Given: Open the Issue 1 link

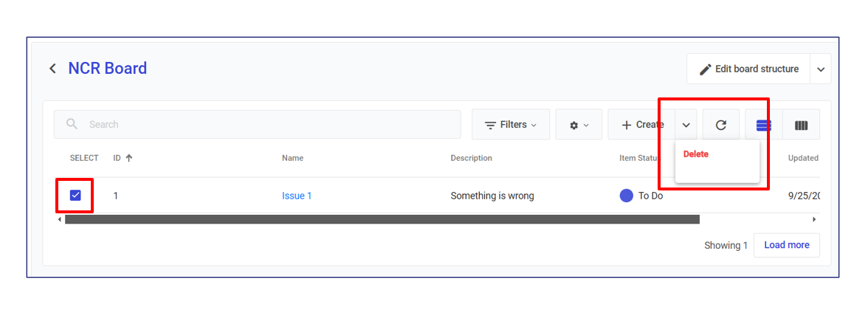Looking at the screenshot, I should coord(297,196).
